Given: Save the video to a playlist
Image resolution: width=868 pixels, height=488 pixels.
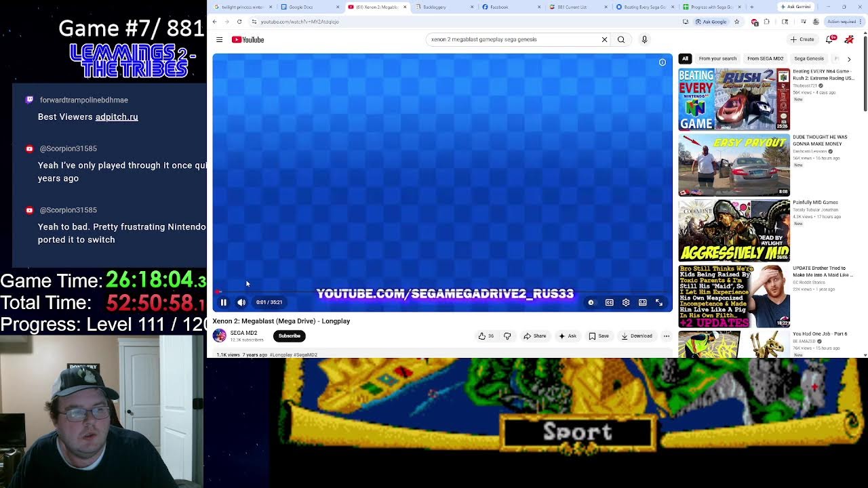Looking at the screenshot, I should point(599,336).
